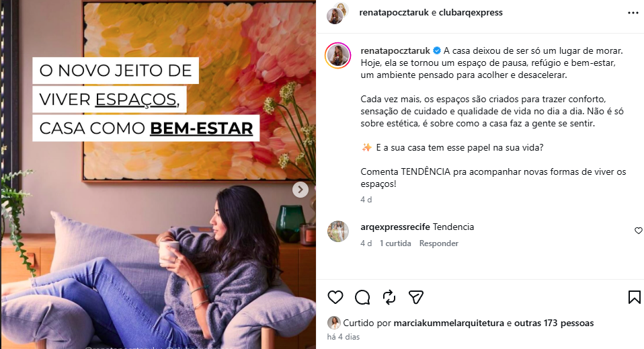Open arqexpressrecife commenter profile name
644x349 pixels.
(x=395, y=227)
